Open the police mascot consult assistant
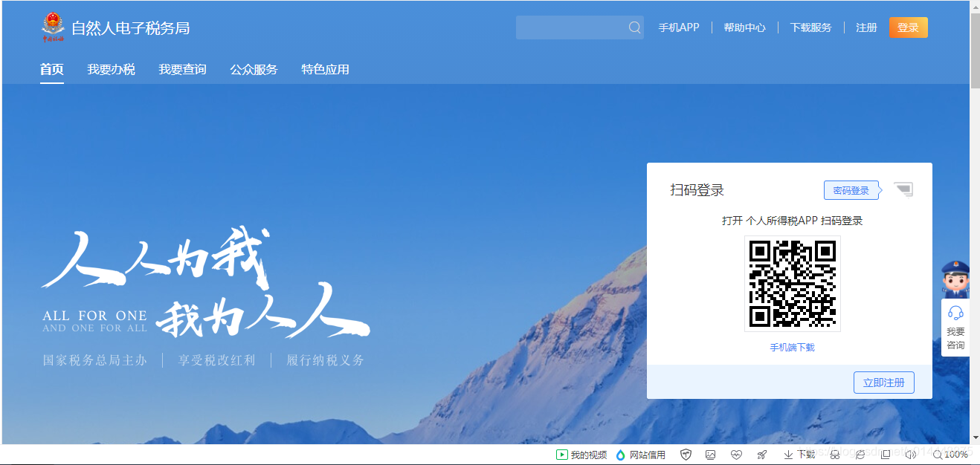The width and height of the screenshot is (980, 465). 955,279
